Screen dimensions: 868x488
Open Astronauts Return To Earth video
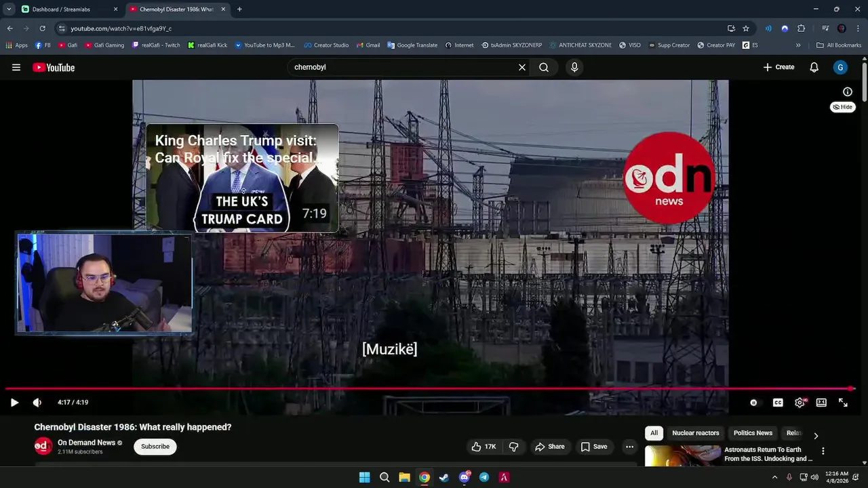[x=768, y=454]
